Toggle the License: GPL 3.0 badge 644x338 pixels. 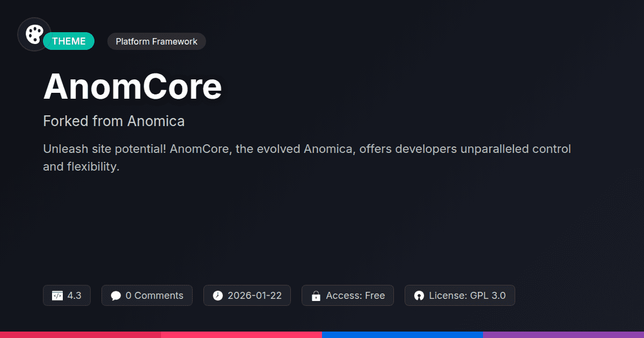point(459,295)
